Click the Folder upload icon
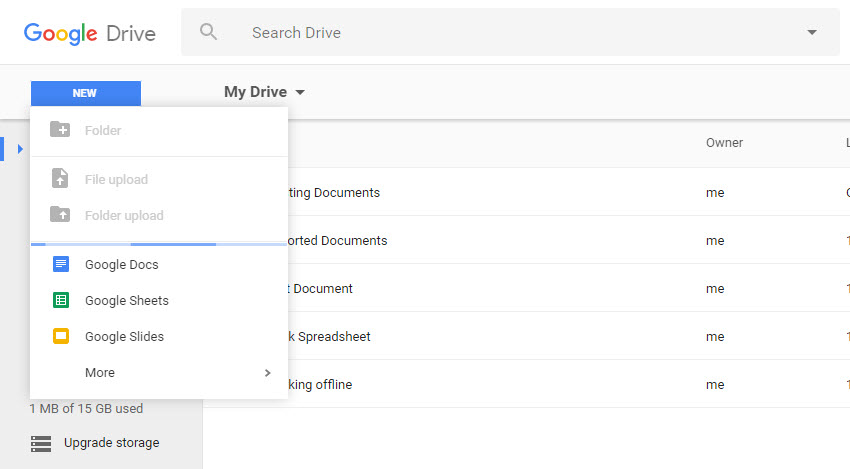Viewport: 850px width, 469px height. 60,214
